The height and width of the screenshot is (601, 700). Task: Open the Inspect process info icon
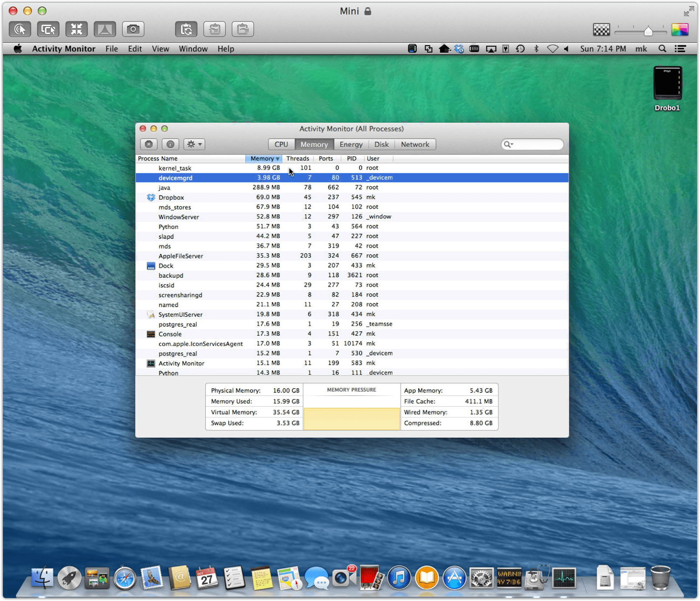coord(170,144)
